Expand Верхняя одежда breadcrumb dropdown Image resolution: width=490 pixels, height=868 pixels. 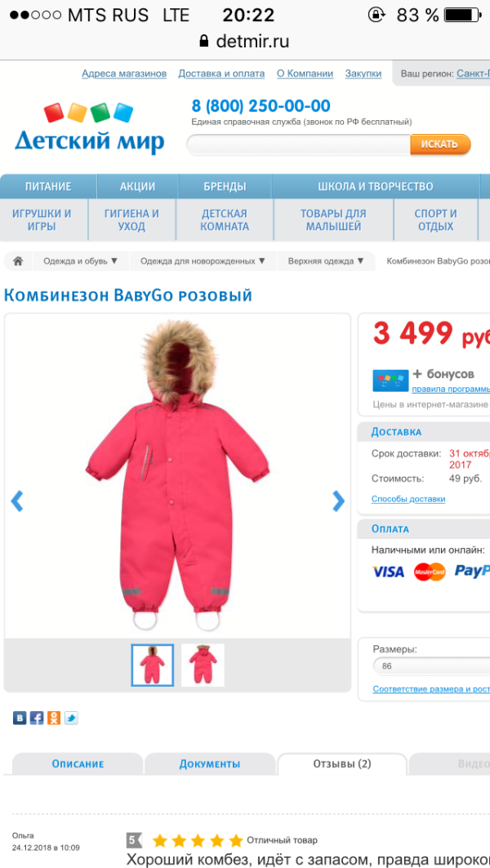(326, 260)
